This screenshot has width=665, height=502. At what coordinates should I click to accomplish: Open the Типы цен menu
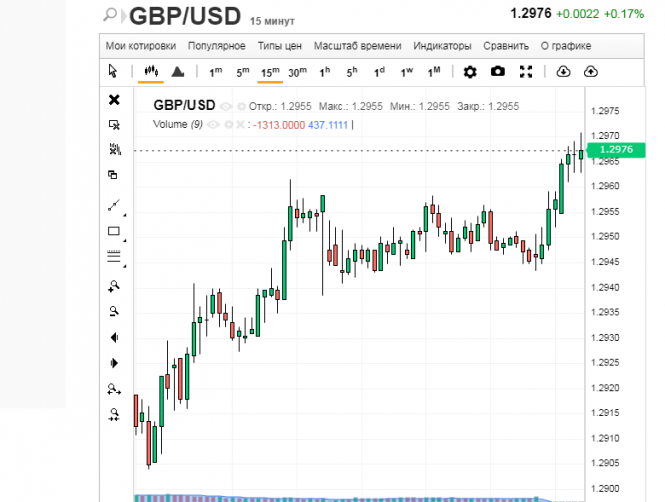click(279, 46)
